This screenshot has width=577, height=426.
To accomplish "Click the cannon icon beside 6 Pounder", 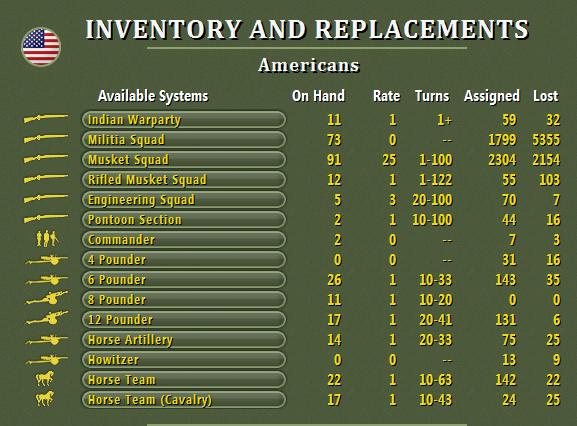I will (x=47, y=280).
